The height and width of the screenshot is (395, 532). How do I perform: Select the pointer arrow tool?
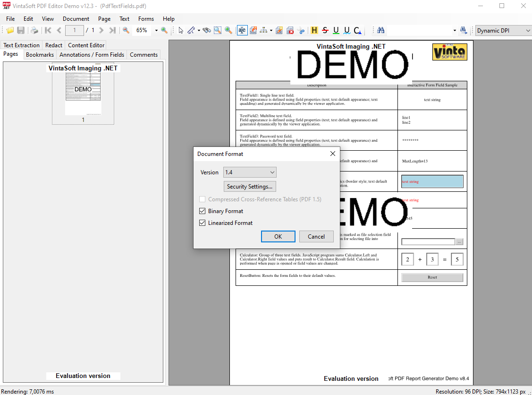pos(181,30)
